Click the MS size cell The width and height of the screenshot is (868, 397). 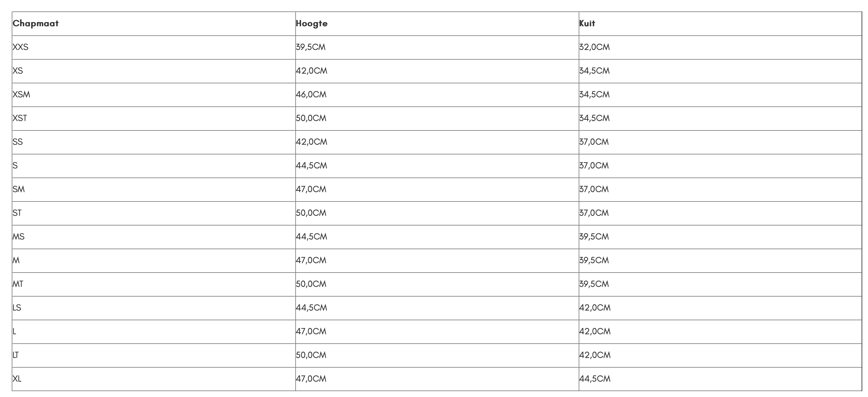[19, 237]
